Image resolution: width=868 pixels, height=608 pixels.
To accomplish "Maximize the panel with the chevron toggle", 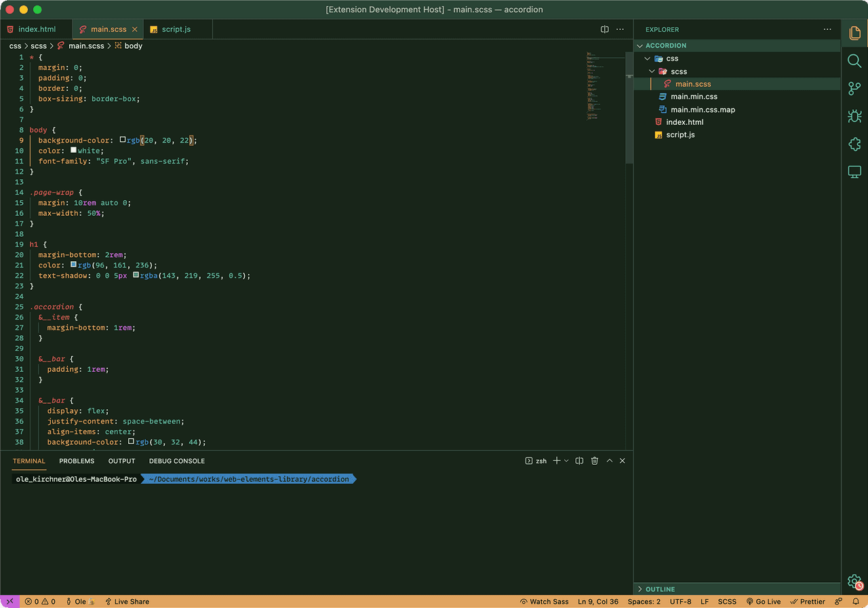I will coord(609,460).
